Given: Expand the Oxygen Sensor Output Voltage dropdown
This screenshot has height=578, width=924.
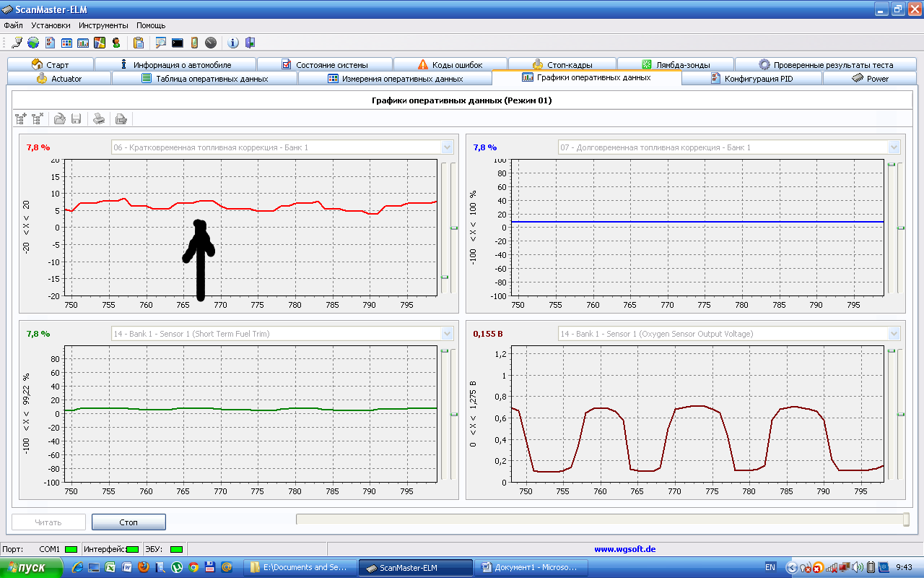Looking at the screenshot, I should (894, 334).
